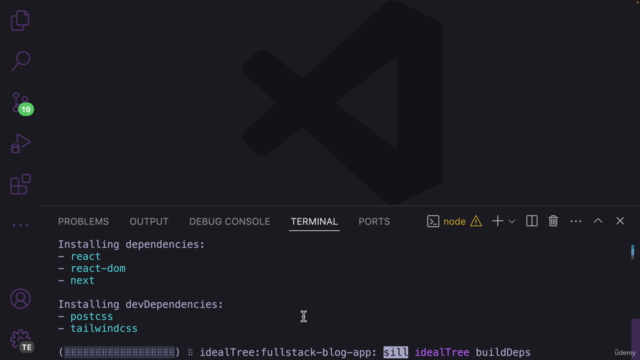Click the node terminal label
The image size is (640, 360).
click(x=454, y=222)
